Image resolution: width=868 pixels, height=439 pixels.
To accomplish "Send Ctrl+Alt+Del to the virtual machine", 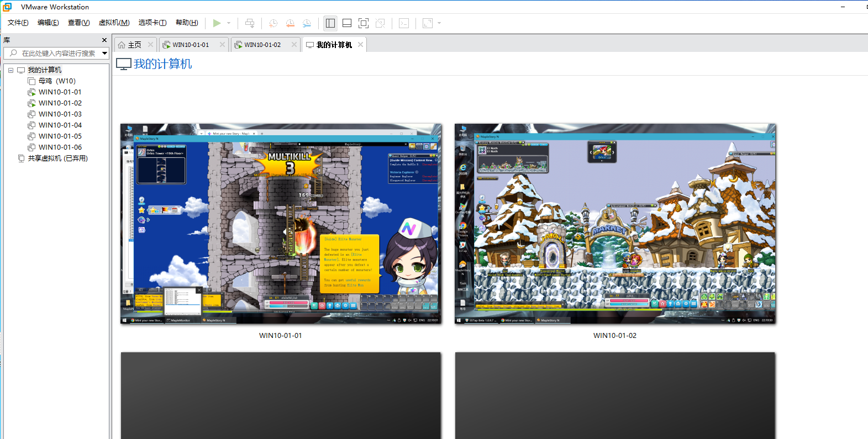I will pos(250,23).
